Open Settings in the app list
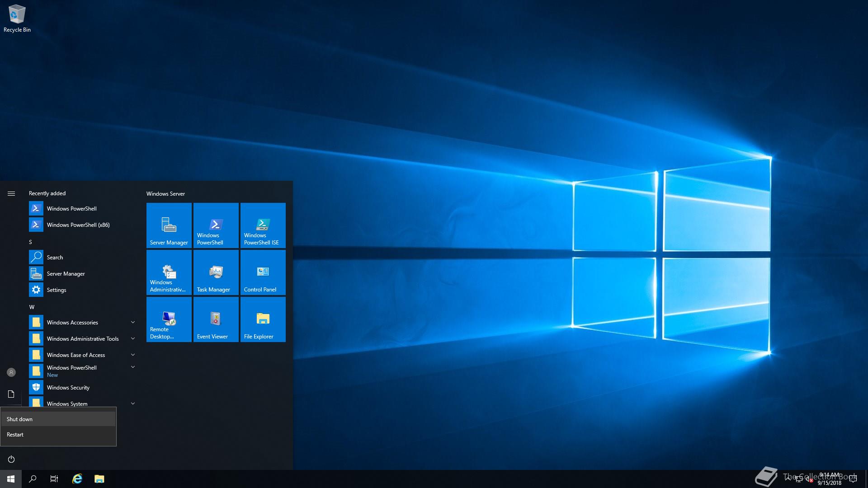The image size is (868, 488). click(x=83, y=290)
